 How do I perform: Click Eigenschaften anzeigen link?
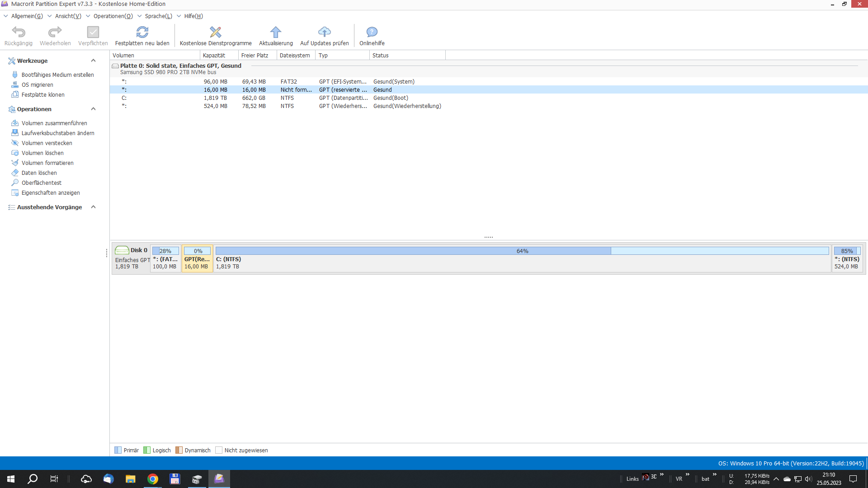click(x=51, y=193)
